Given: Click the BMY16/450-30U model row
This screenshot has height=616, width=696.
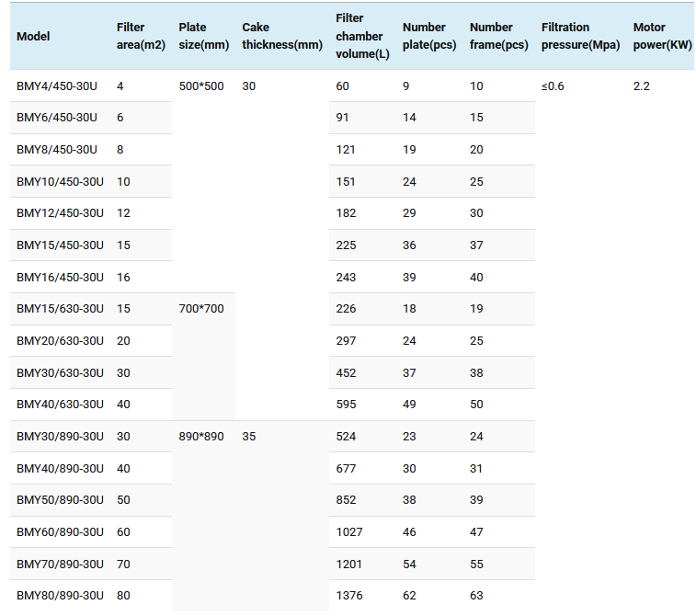Looking at the screenshot, I should [60, 278].
